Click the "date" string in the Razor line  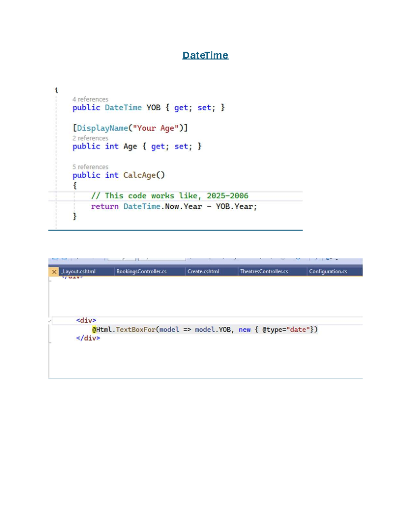[x=298, y=330]
